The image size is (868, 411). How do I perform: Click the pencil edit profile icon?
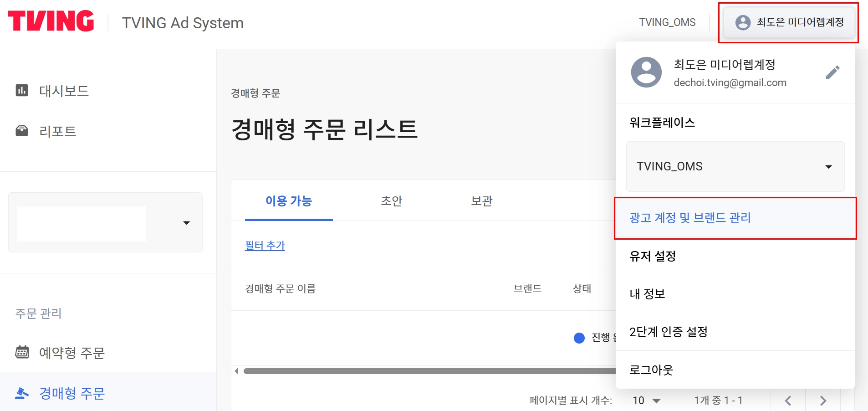pyautogui.click(x=832, y=72)
